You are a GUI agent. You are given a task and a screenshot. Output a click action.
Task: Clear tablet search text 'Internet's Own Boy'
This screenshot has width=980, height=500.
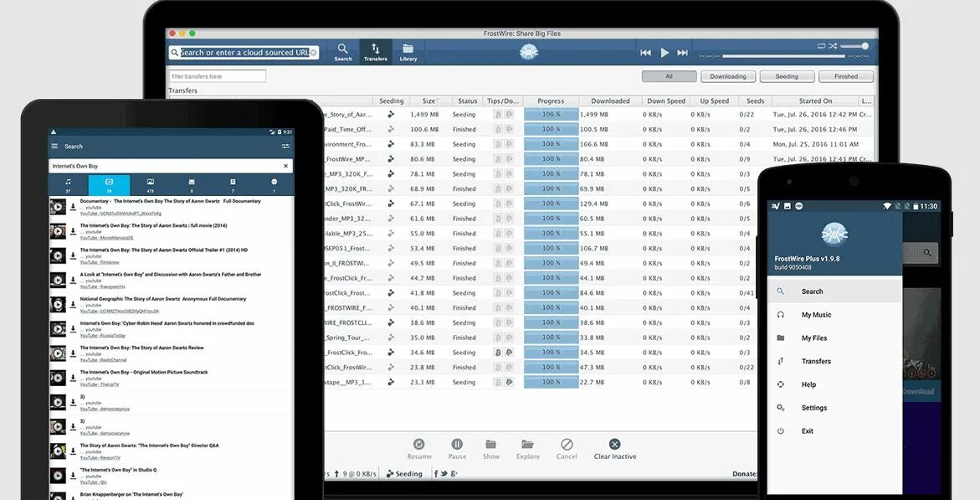coord(285,166)
